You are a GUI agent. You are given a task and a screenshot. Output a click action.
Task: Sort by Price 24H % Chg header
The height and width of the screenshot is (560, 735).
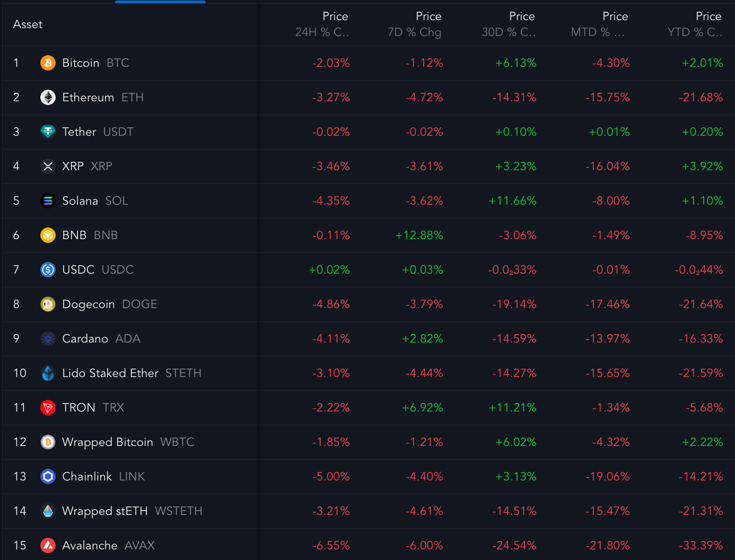tap(322, 24)
